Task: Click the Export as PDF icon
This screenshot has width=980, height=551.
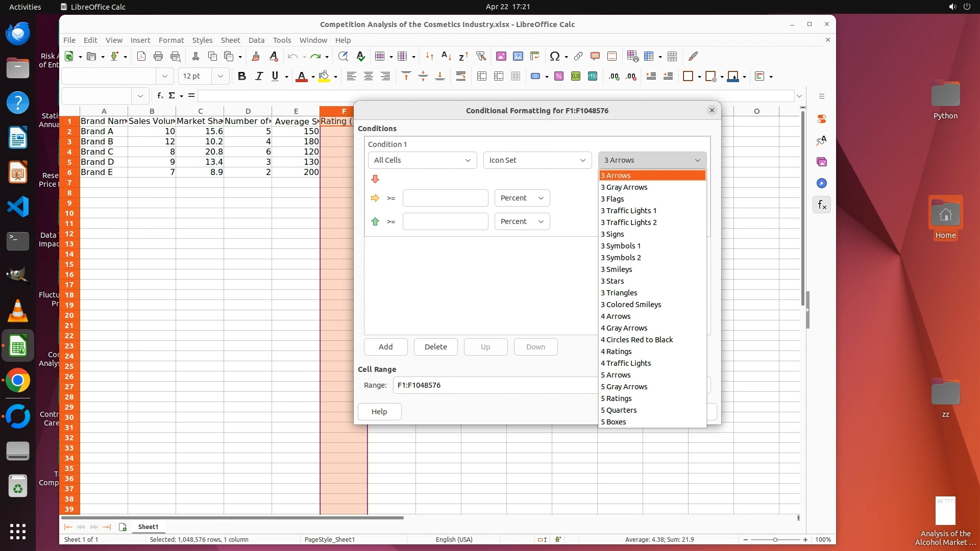Action: coord(141,57)
